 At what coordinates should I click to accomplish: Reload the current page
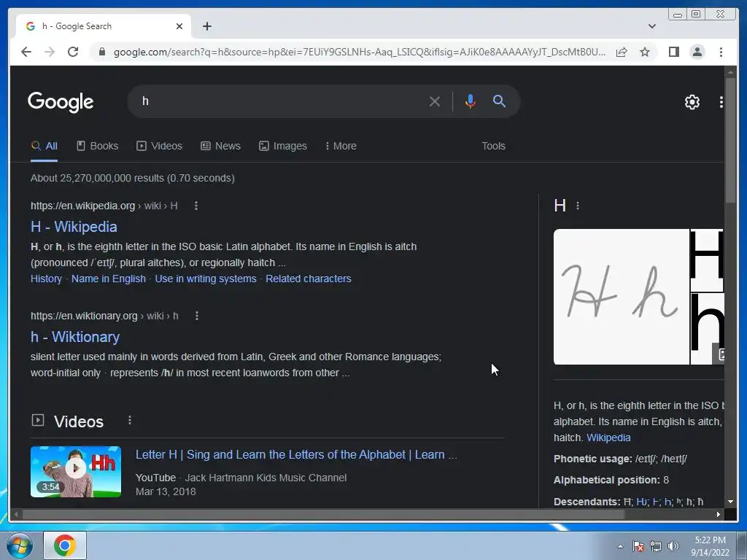(73, 52)
